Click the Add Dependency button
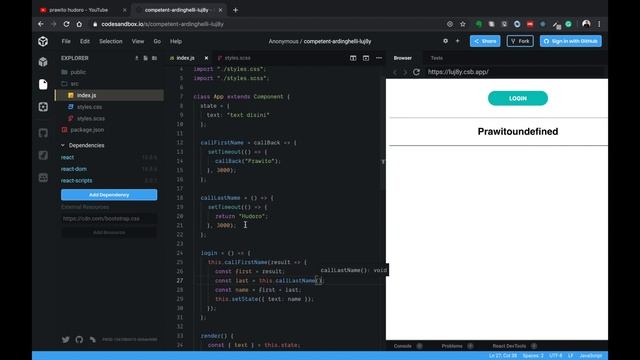 tap(109, 195)
